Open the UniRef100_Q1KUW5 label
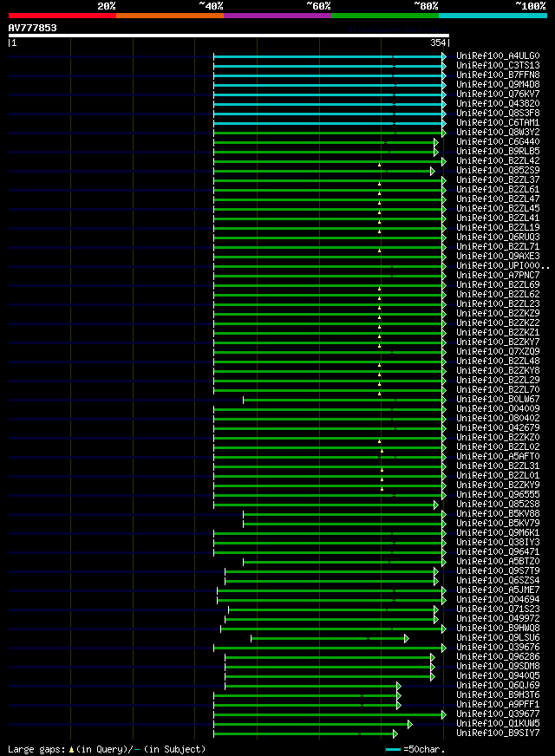Screen dimensions: 555x756 coord(498,724)
